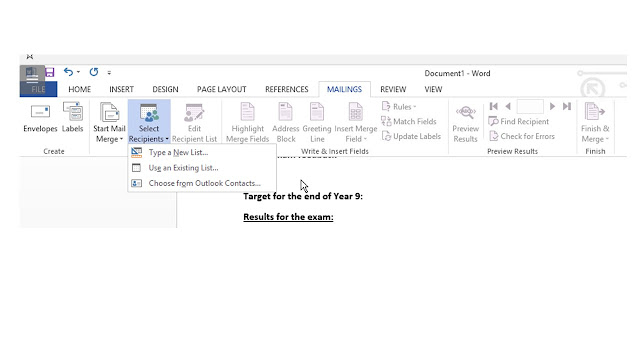Click 'Results for the exam:' text

(x=288, y=217)
